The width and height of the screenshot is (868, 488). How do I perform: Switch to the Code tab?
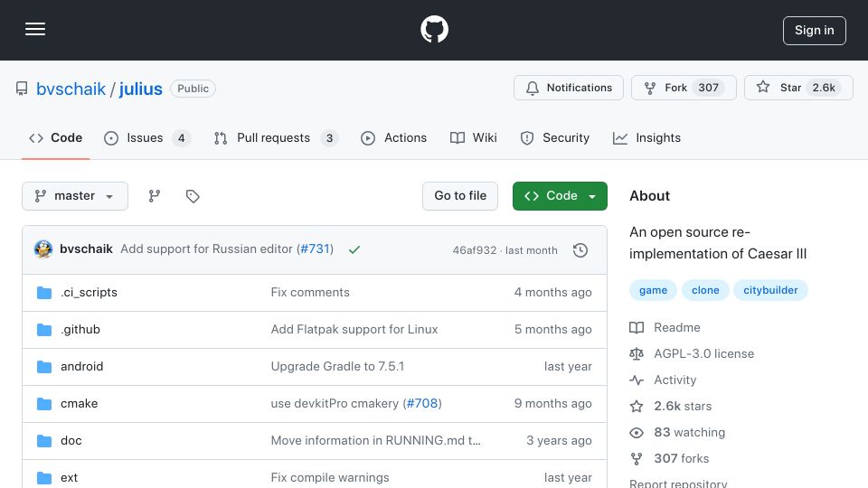pos(55,137)
